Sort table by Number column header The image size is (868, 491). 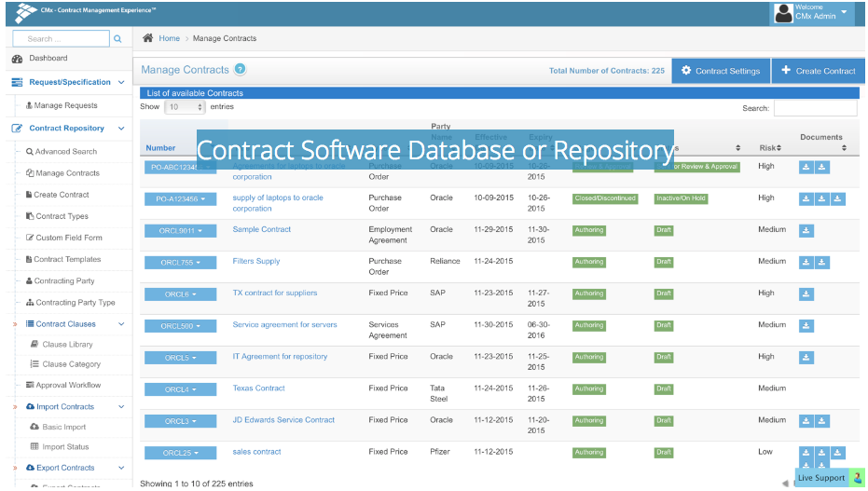[160, 148]
